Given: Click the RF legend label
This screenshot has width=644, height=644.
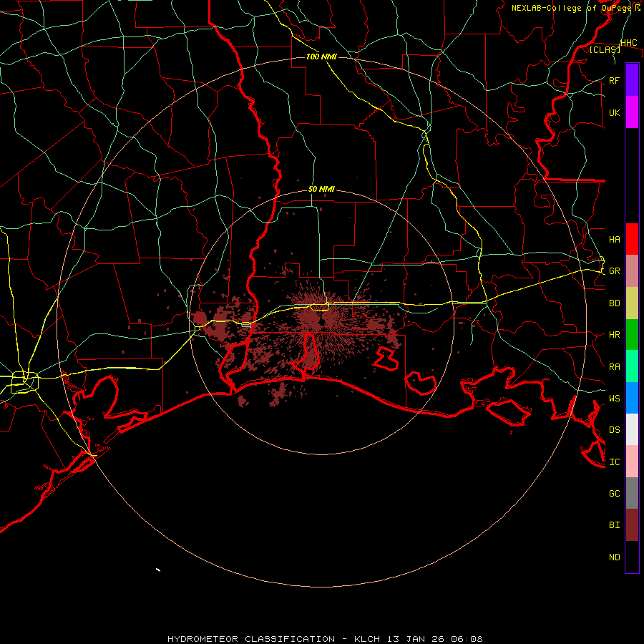Looking at the screenshot, I should (x=614, y=80).
